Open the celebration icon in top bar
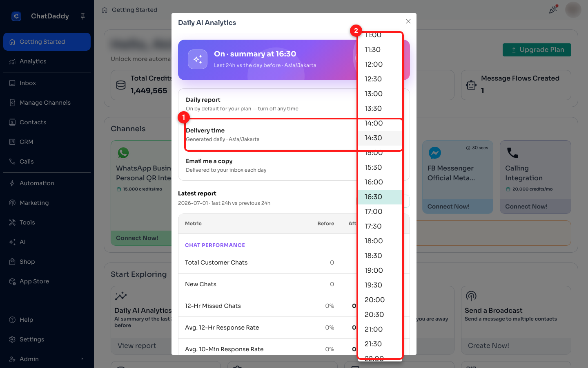The width and height of the screenshot is (588, 368). [553, 9]
